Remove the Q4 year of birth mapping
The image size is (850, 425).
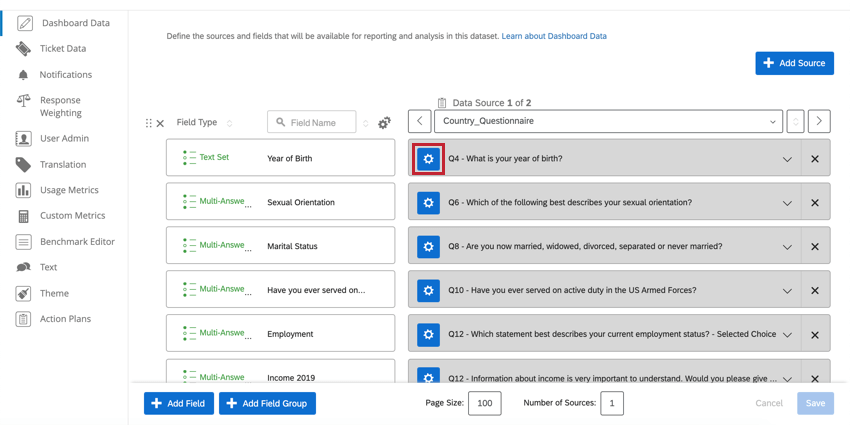coord(814,159)
